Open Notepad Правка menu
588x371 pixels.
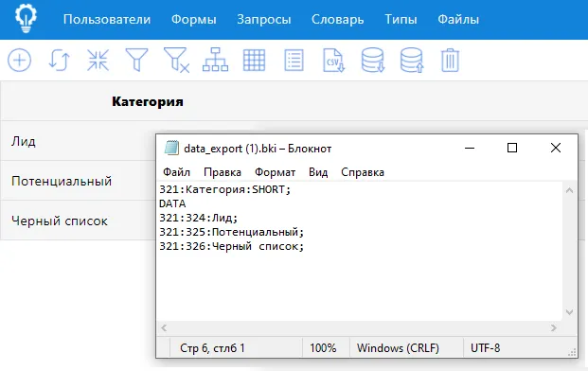click(x=223, y=172)
